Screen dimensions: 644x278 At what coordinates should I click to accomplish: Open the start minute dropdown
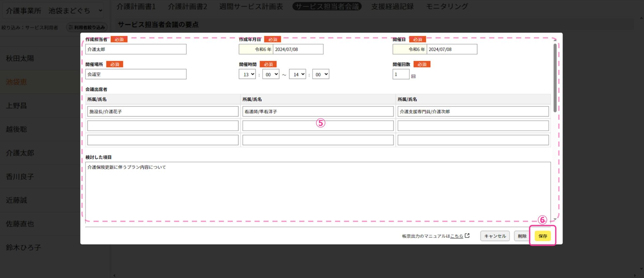271,74
